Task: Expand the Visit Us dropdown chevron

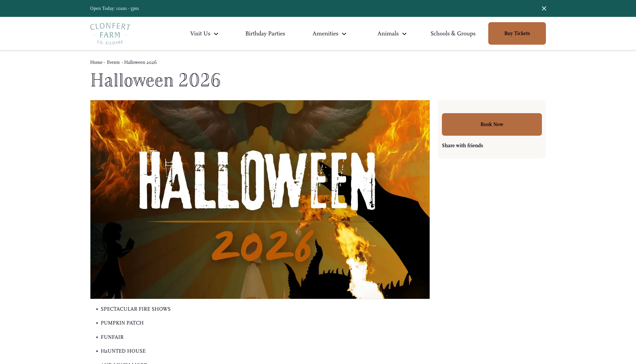Action: (x=216, y=34)
